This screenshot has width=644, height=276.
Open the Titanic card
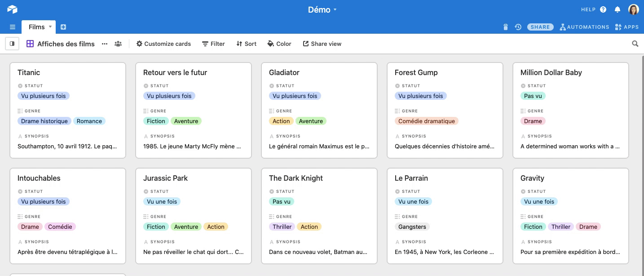coord(68,111)
